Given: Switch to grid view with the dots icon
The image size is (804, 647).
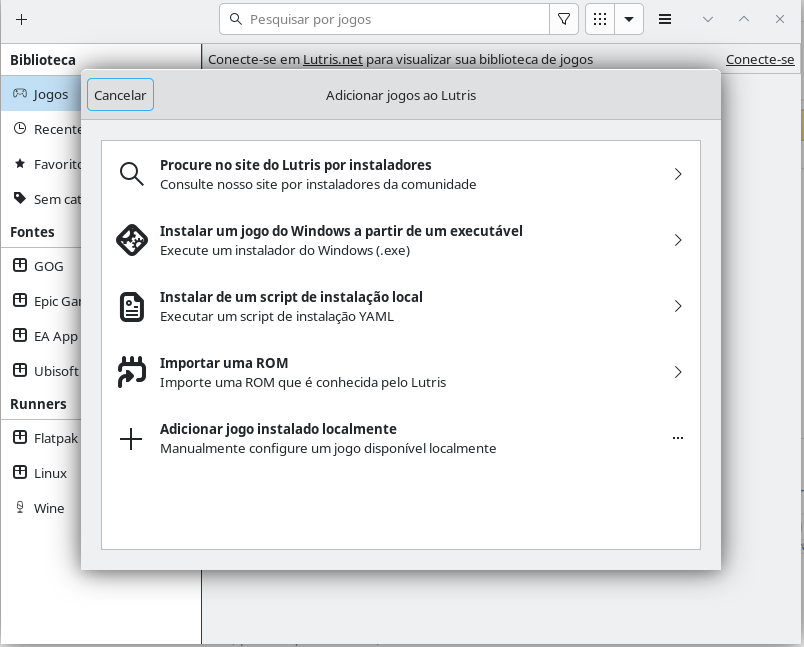Looking at the screenshot, I should tap(600, 19).
